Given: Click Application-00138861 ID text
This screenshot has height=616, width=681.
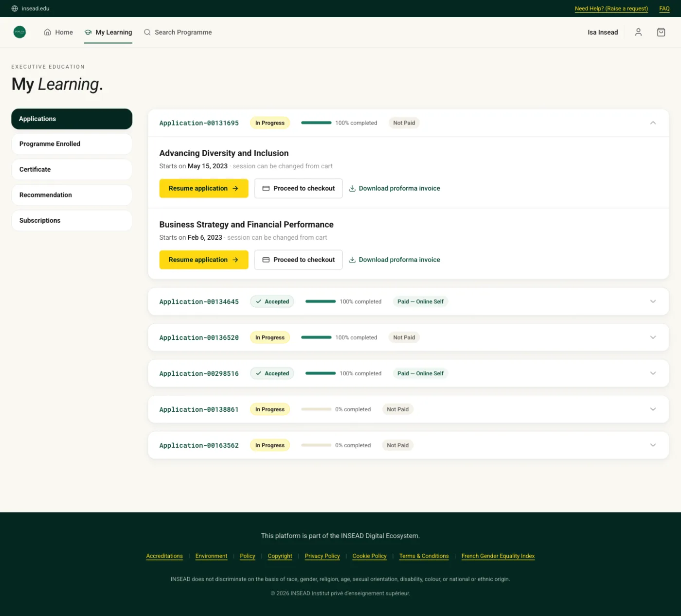Looking at the screenshot, I should click(x=199, y=409).
